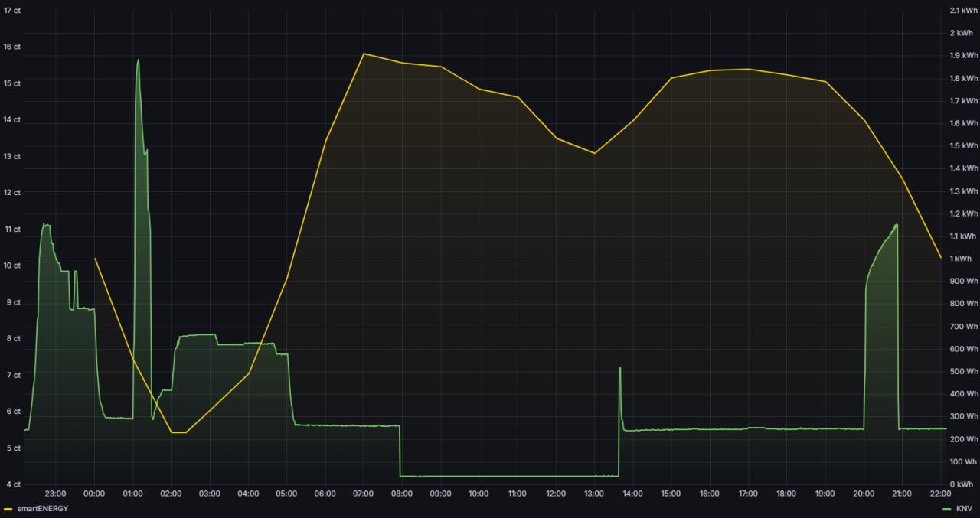Image resolution: width=980 pixels, height=518 pixels.
Task: Click the 05:00 time axis label
Action: tap(286, 494)
